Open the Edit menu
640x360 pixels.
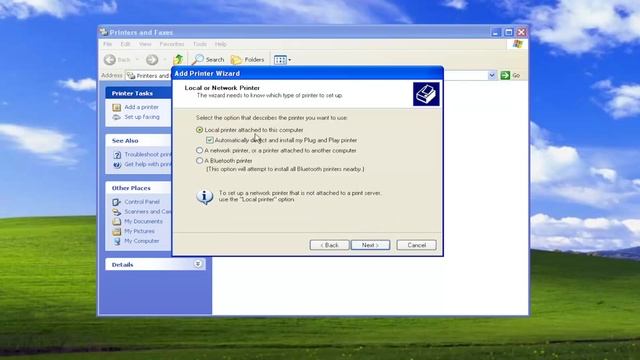coord(125,44)
